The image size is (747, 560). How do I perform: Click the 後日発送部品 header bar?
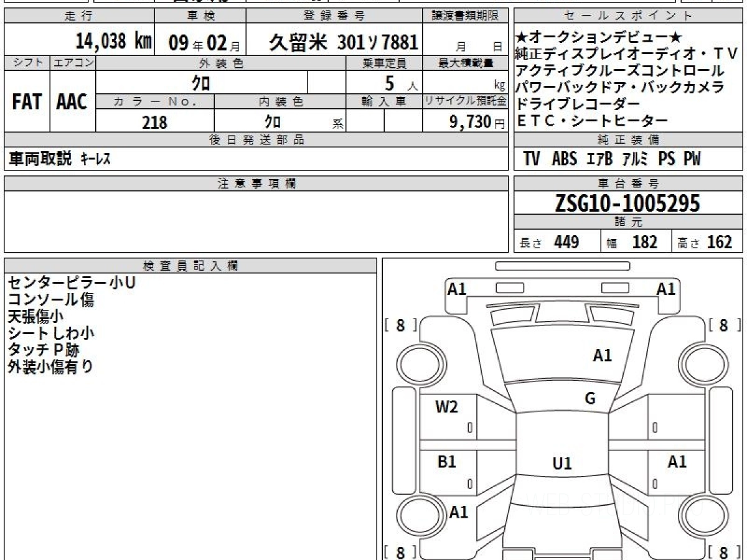256,140
